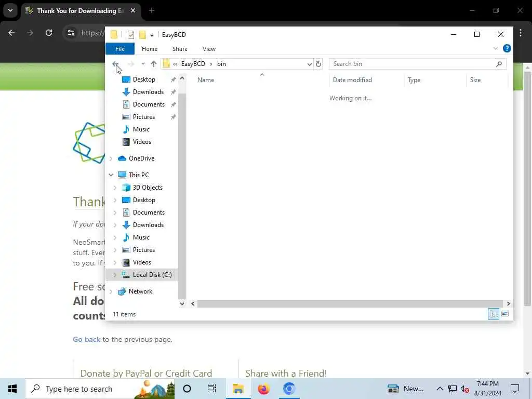Collapse the This PC tree node
532x399 pixels.
point(111,175)
